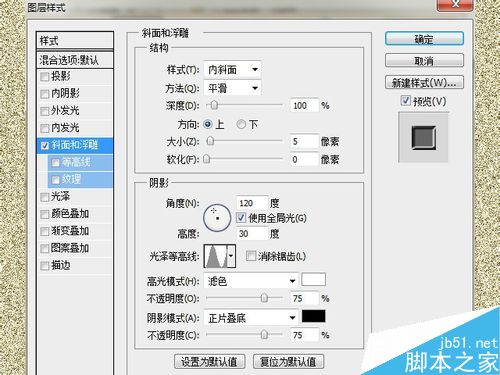Viewport: 500px width, 375px height.
Task: Select direction 下 radio button
Action: [241, 124]
